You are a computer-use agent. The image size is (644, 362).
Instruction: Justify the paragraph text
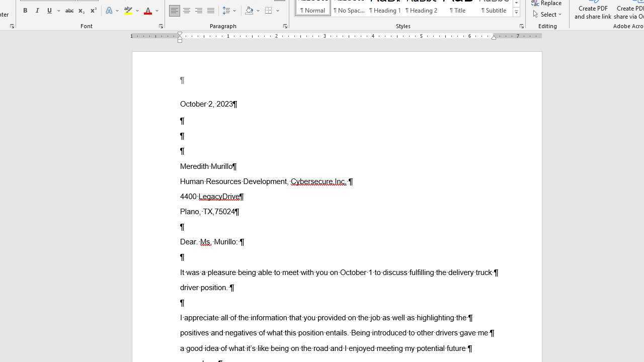[211, 10]
